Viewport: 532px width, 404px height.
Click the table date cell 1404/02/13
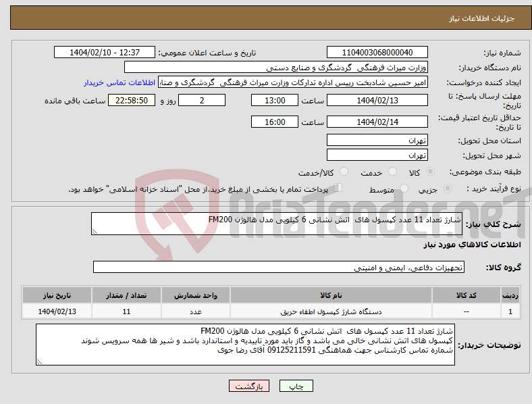57,311
